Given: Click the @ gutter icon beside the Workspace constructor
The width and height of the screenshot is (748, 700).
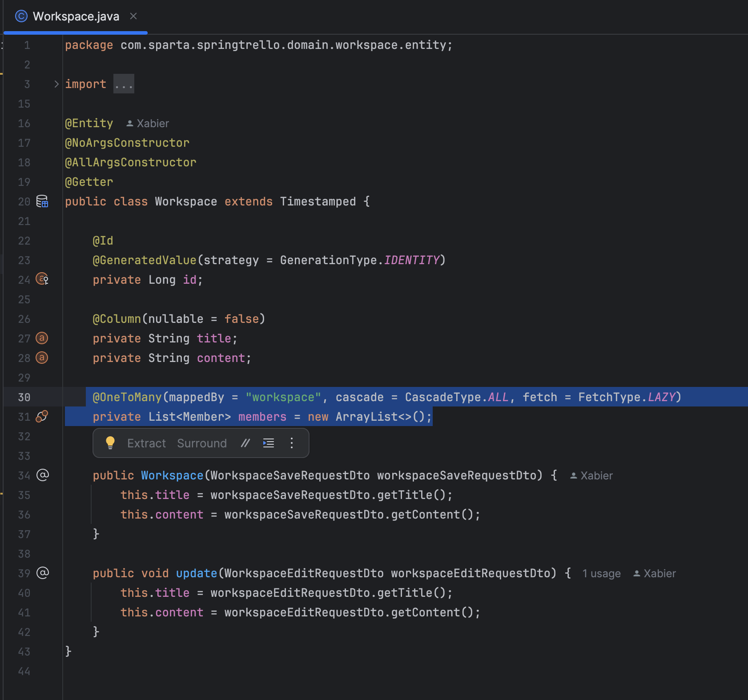Looking at the screenshot, I should point(43,475).
